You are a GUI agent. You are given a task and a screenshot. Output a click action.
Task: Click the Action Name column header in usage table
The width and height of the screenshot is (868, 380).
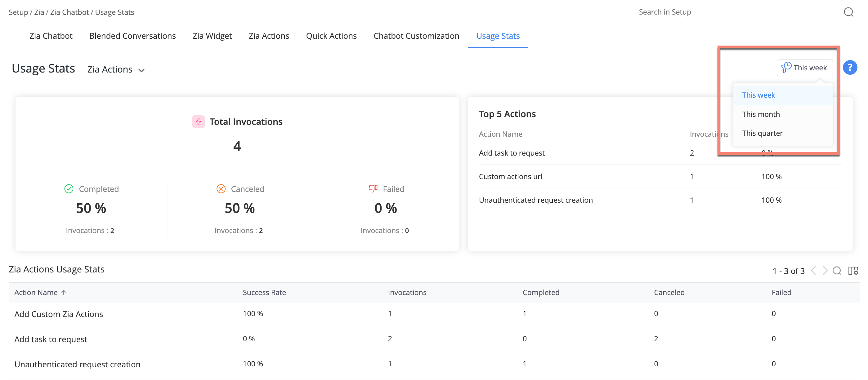pos(36,293)
